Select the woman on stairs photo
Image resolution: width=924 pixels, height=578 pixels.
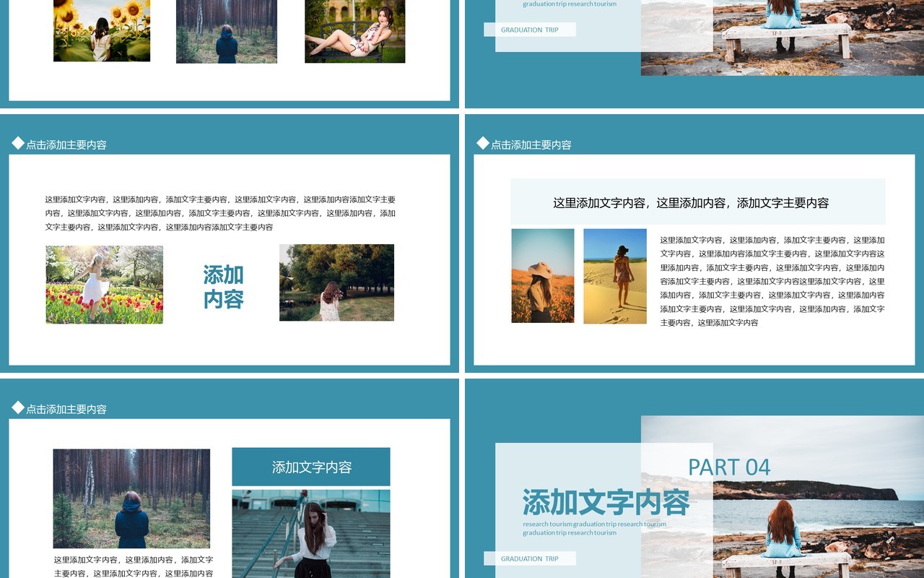tap(311, 534)
